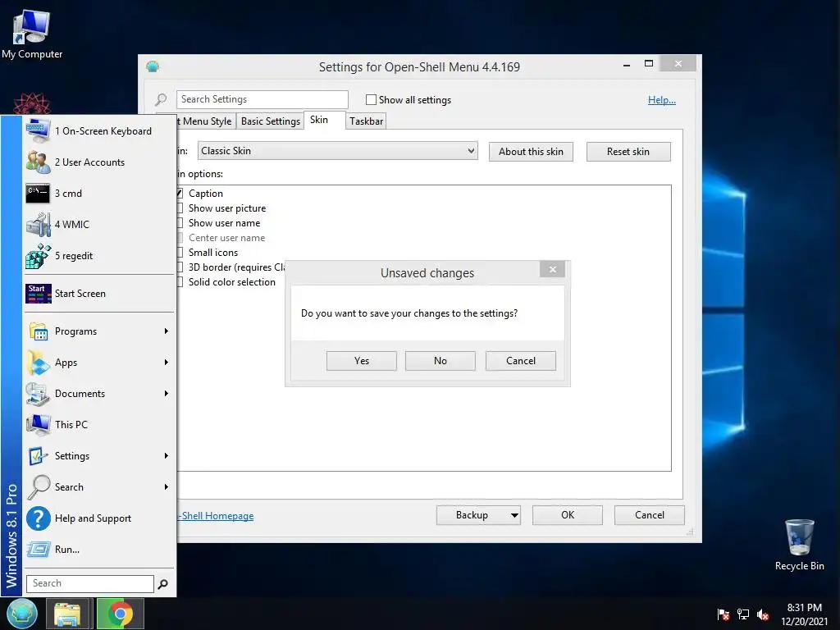Screen dimensions: 840x630
Task: Open Help and Support question mark icon
Action: tap(38, 518)
